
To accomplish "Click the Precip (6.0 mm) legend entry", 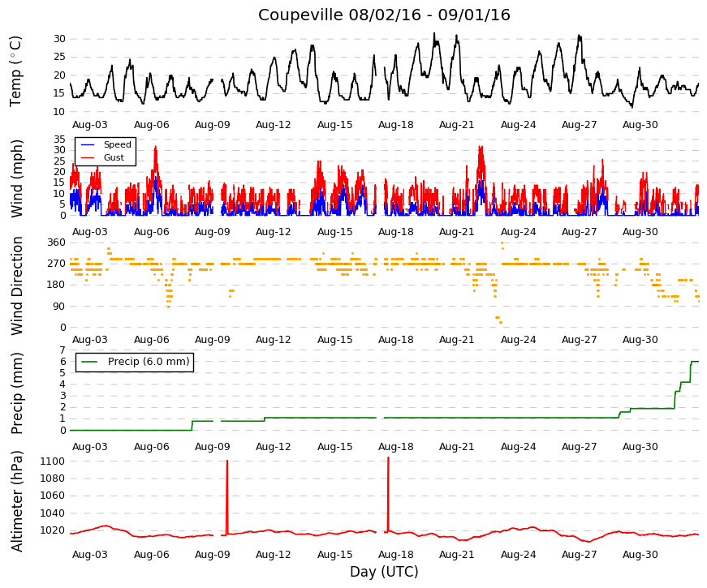I will click(x=149, y=362).
